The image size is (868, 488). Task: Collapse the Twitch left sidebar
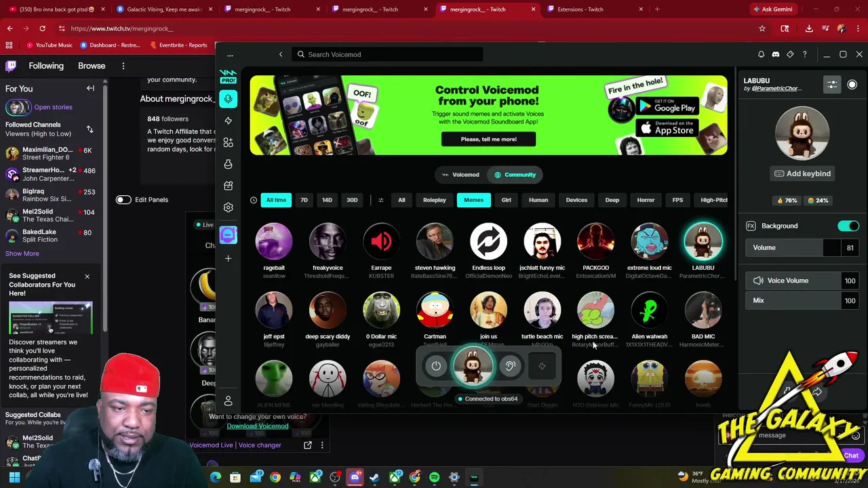90,88
